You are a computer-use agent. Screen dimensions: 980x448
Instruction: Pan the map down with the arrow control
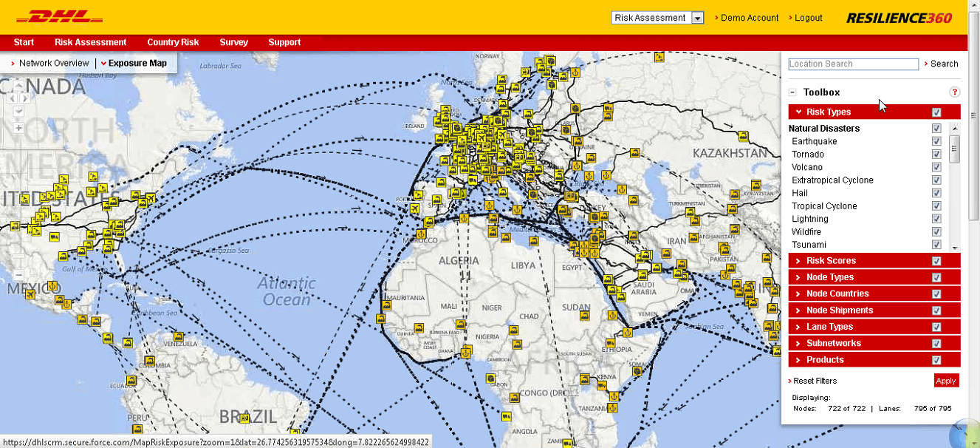pyautogui.click(x=18, y=111)
